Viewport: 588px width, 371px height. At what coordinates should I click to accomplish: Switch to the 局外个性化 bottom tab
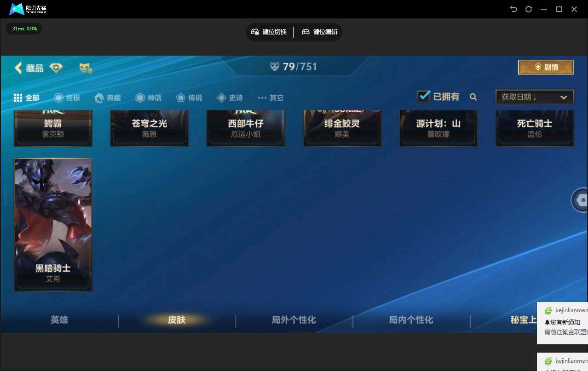click(294, 320)
